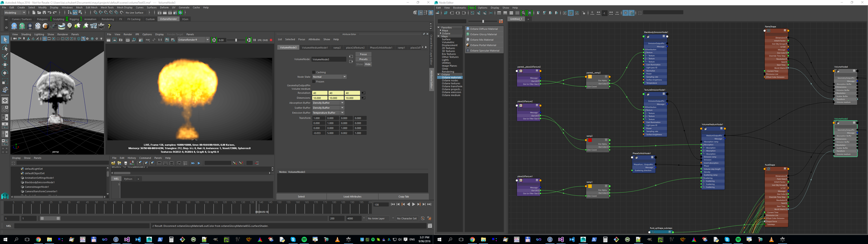Open the Mesh Tools menu

[x=107, y=7]
